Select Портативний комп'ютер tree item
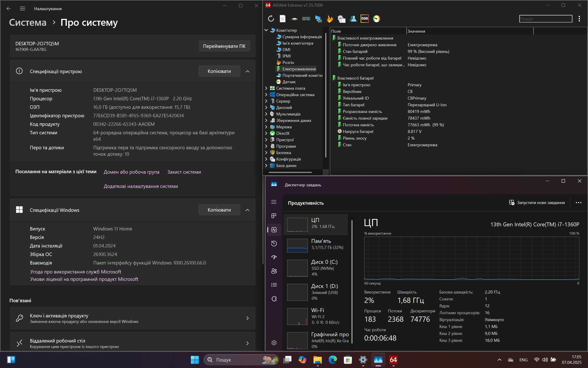The width and height of the screenshot is (588, 368). point(300,75)
